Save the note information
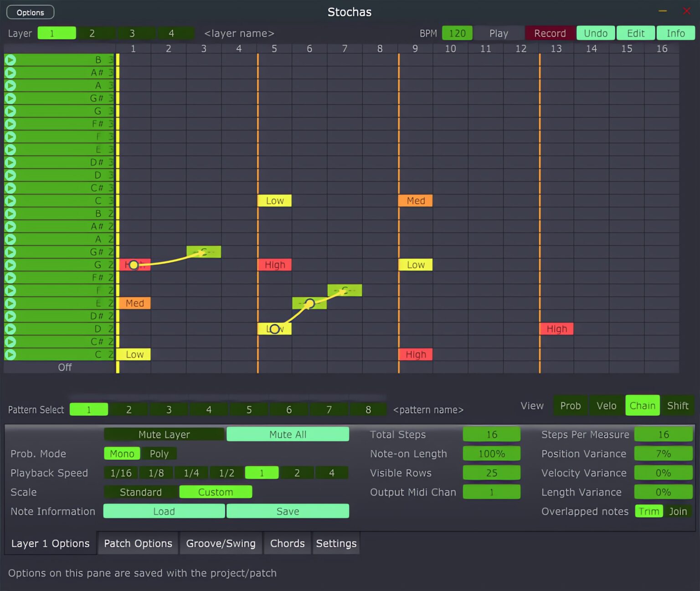700x591 pixels. coord(288,511)
